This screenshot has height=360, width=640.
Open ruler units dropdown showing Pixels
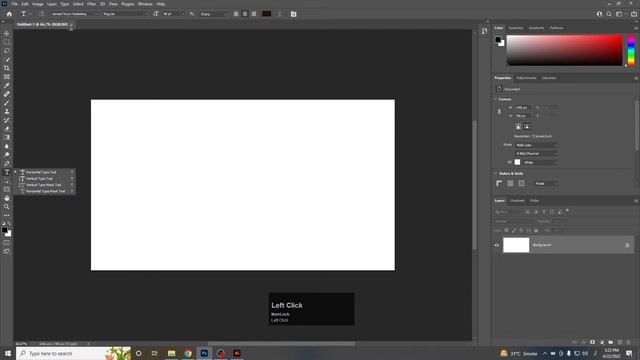(x=546, y=184)
